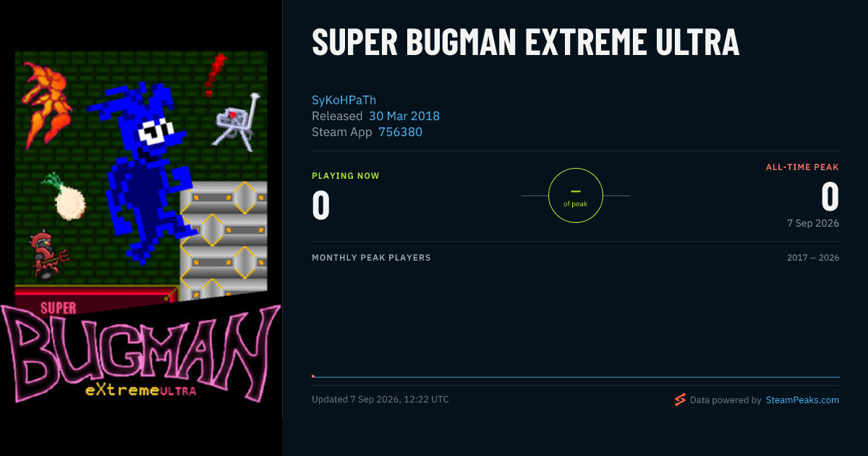Open developer SyKoHPaTh page
This screenshot has height=456, width=868.
pos(344,100)
